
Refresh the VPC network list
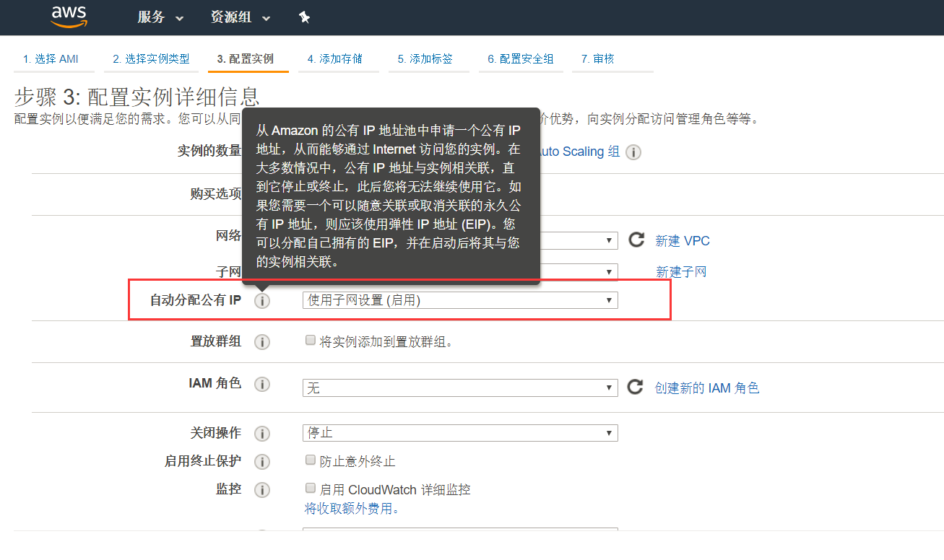click(636, 240)
